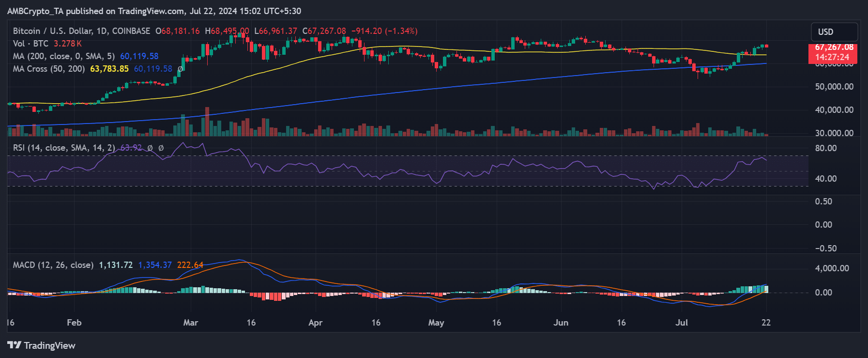Click the 50,000.00 price axis label

point(834,87)
